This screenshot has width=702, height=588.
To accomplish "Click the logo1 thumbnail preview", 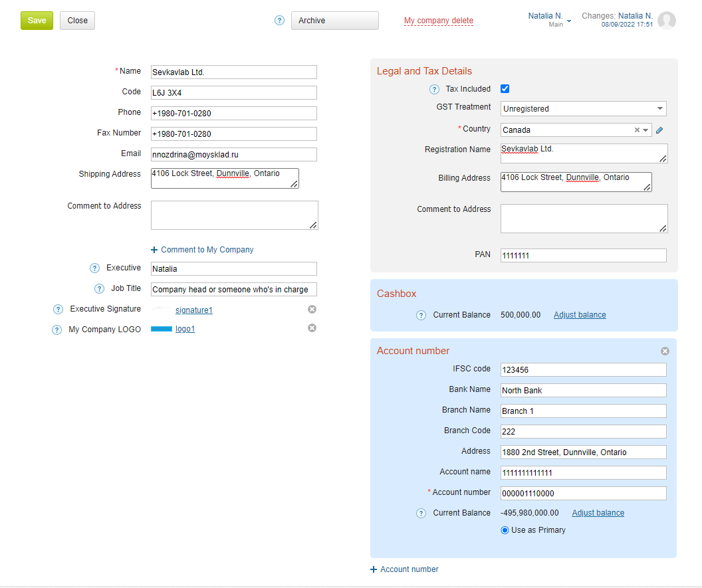I will coord(162,329).
